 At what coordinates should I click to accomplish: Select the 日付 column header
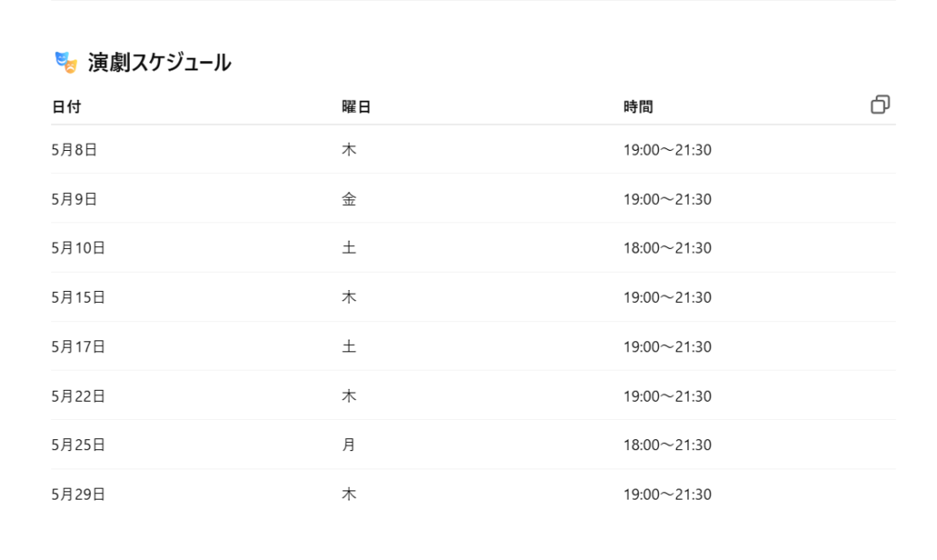[x=66, y=107]
